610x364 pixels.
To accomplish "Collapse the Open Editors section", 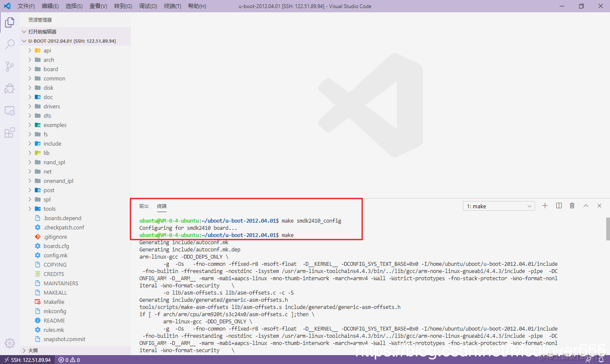I will (x=75, y=32).
